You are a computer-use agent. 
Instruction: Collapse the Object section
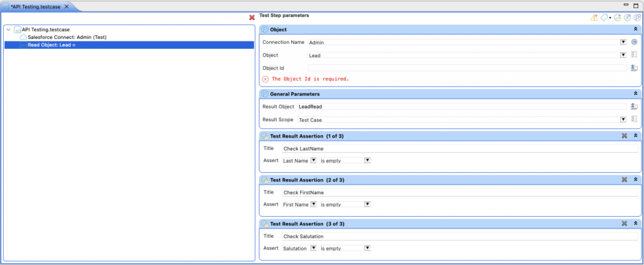635,30
